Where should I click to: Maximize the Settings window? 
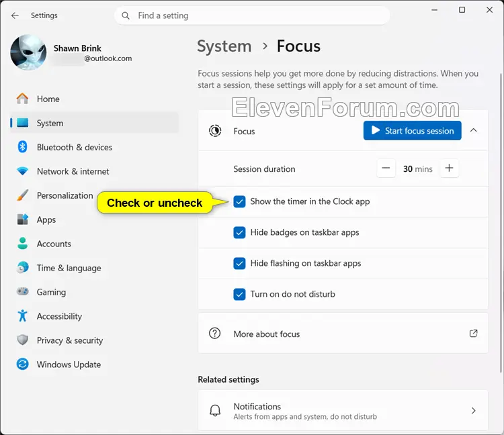coord(462,10)
